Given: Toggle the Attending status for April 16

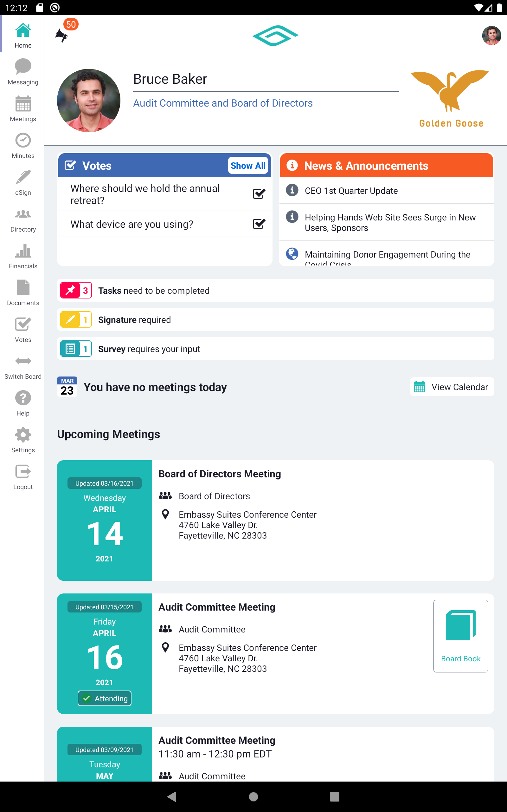Looking at the screenshot, I should point(104,698).
